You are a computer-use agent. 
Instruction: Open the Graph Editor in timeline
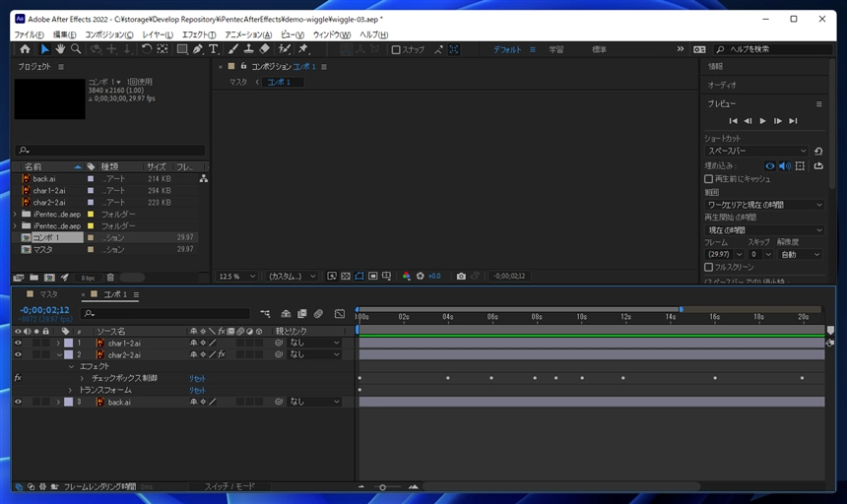pyautogui.click(x=339, y=313)
